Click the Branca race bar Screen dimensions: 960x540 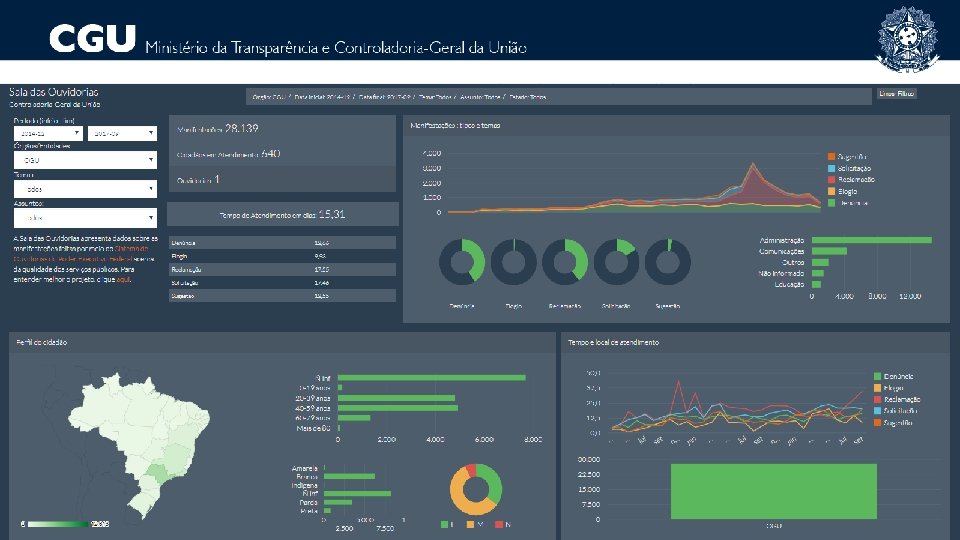point(349,476)
